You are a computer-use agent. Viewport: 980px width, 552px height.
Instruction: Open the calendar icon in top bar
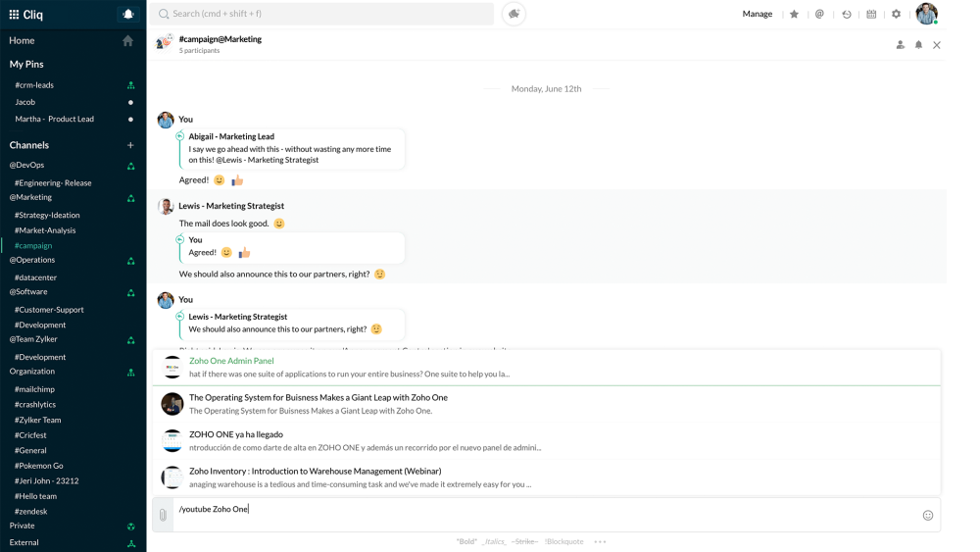point(871,15)
